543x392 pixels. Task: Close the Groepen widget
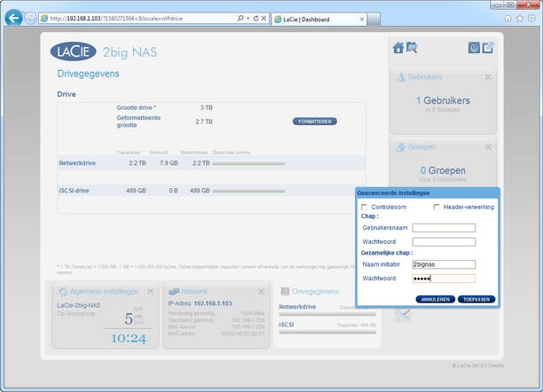(x=488, y=147)
